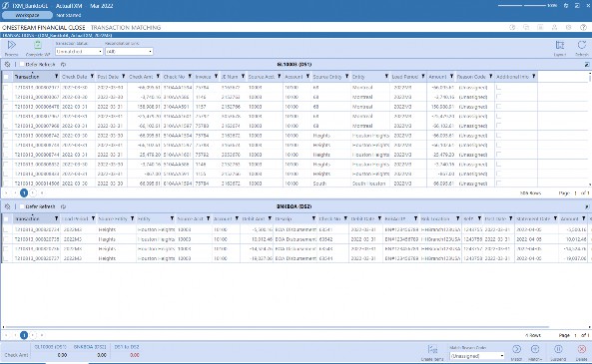Screen dimensions: 592x364
Task: Filter the BNKBOA Debit Amt column
Action: click(270, 218)
